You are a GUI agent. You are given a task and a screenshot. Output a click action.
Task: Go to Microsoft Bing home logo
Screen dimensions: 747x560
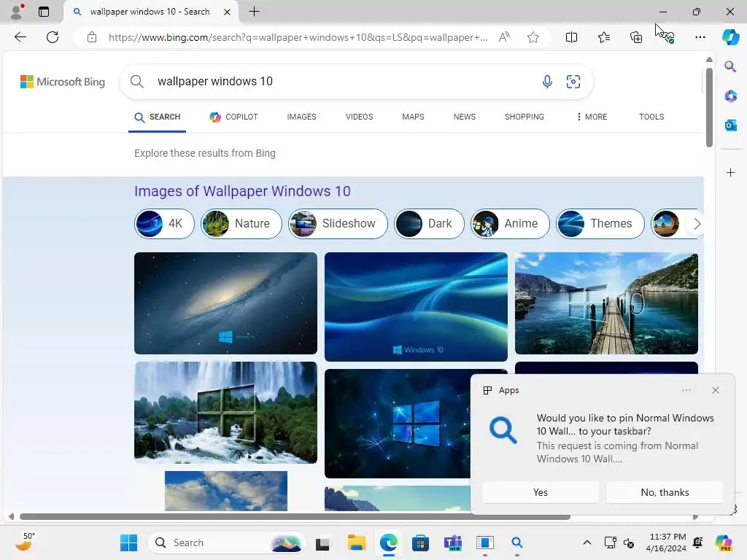[63, 82]
